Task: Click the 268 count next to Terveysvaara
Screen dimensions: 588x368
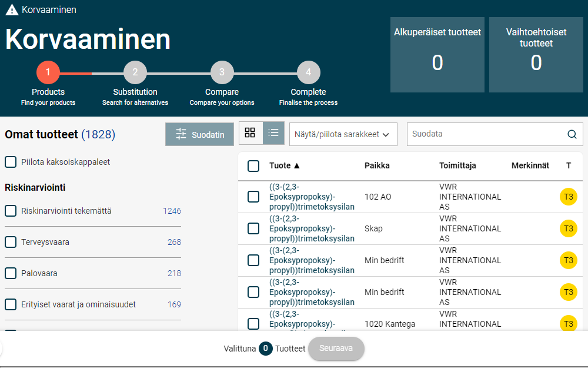Action: pyautogui.click(x=174, y=242)
